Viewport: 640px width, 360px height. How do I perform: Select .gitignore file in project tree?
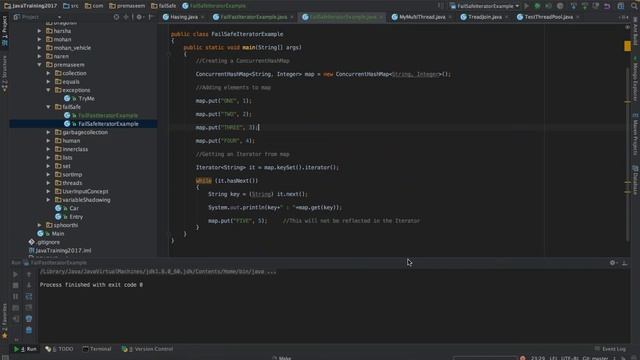coord(44,242)
